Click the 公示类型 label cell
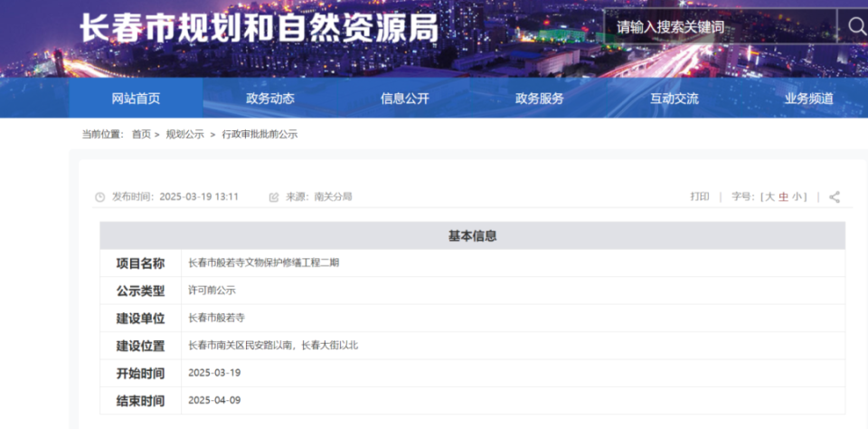 (141, 291)
